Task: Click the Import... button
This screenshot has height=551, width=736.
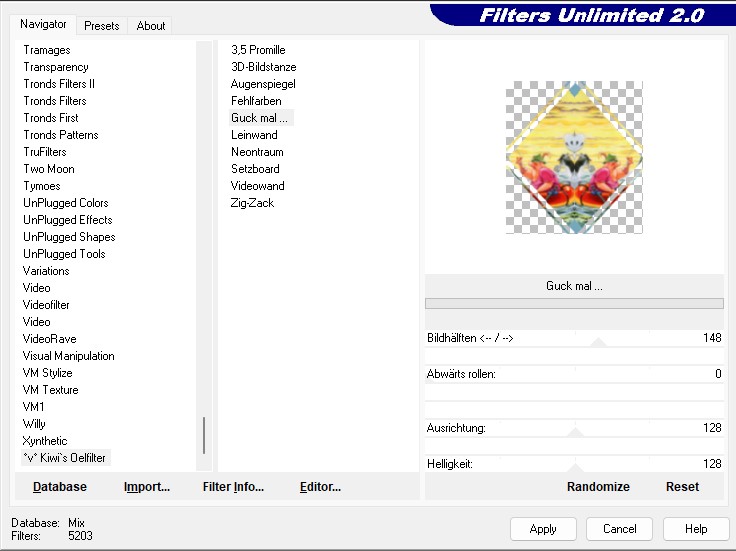Action: (146, 487)
